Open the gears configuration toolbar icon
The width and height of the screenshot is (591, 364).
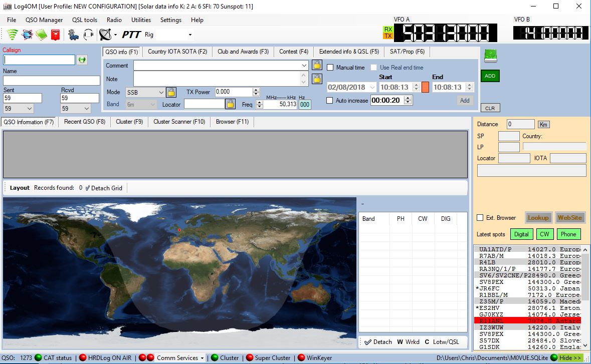point(73,35)
